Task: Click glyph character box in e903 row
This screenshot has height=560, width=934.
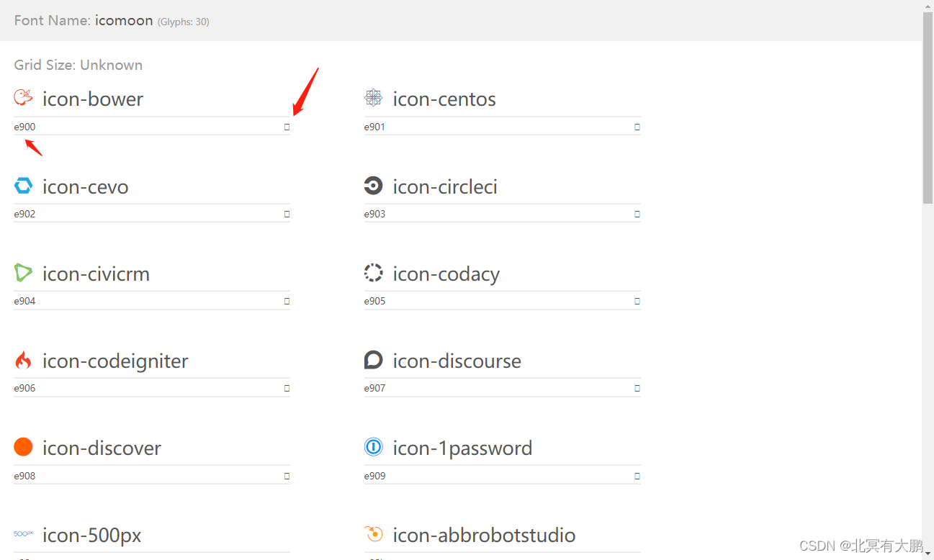Action: [x=637, y=214]
